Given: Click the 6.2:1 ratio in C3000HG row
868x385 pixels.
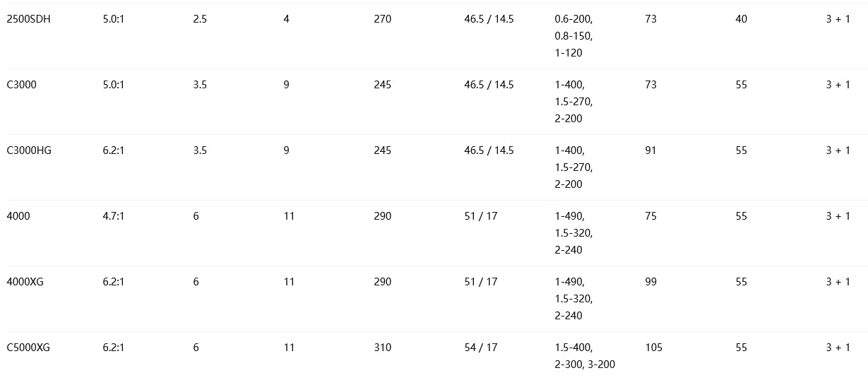Looking at the screenshot, I should pyautogui.click(x=113, y=150).
